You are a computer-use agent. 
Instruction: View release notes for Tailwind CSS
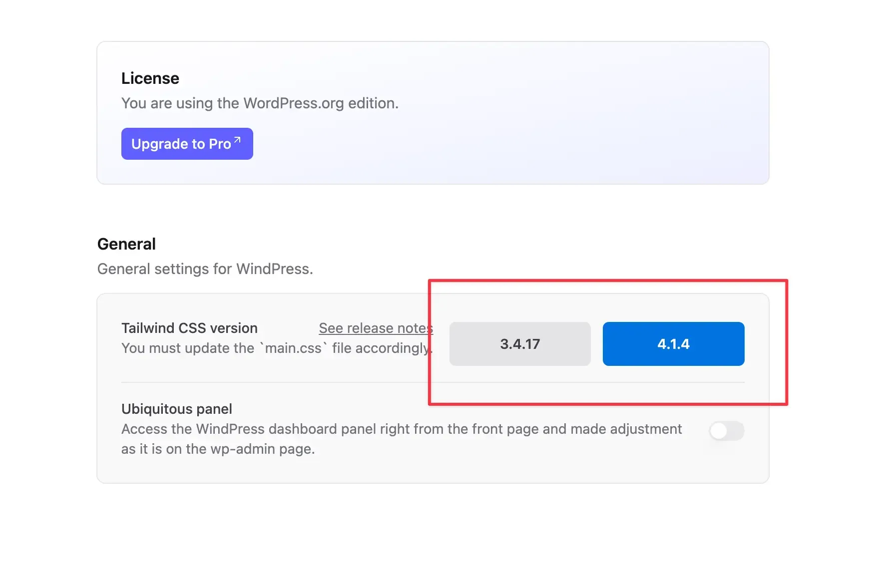(376, 328)
